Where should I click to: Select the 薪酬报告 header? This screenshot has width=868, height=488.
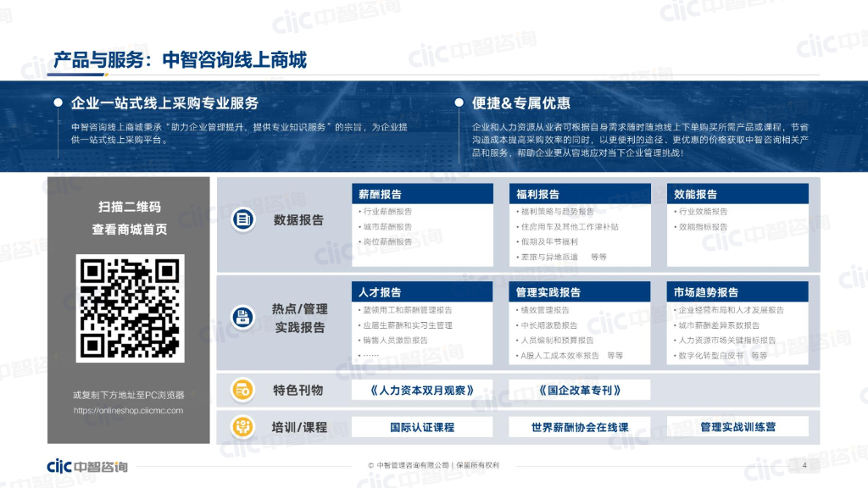point(422,194)
